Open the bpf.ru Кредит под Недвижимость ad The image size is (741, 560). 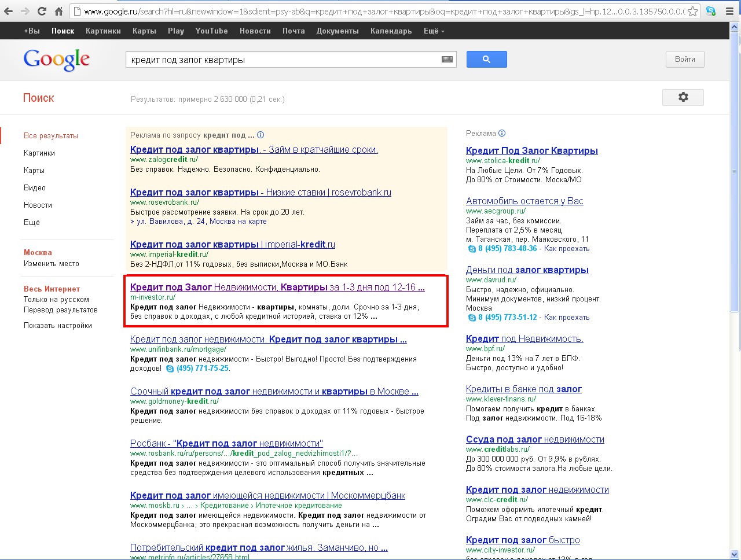pos(524,338)
